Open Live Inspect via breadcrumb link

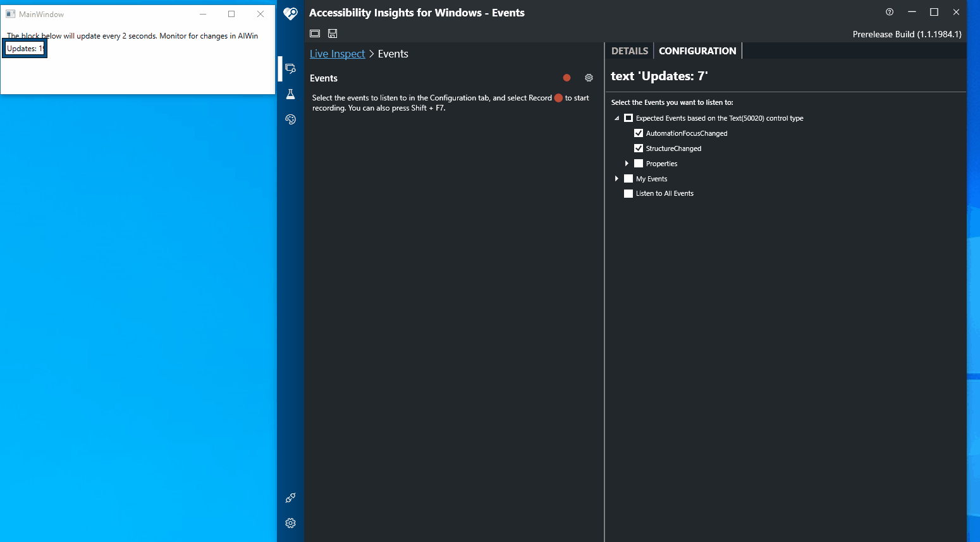(337, 54)
